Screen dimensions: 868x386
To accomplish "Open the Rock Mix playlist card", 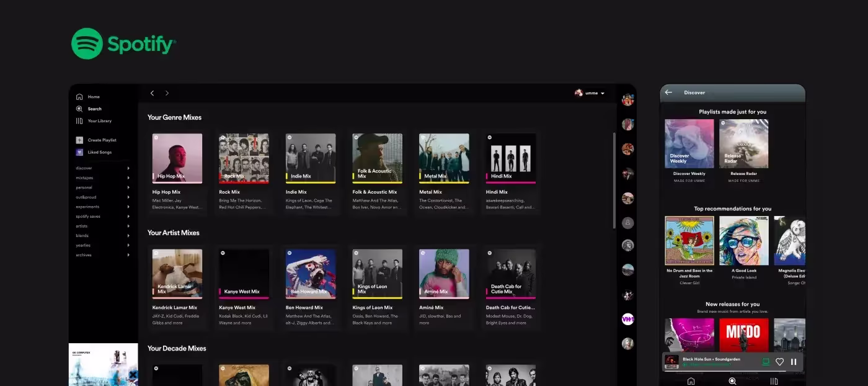I will point(244,158).
